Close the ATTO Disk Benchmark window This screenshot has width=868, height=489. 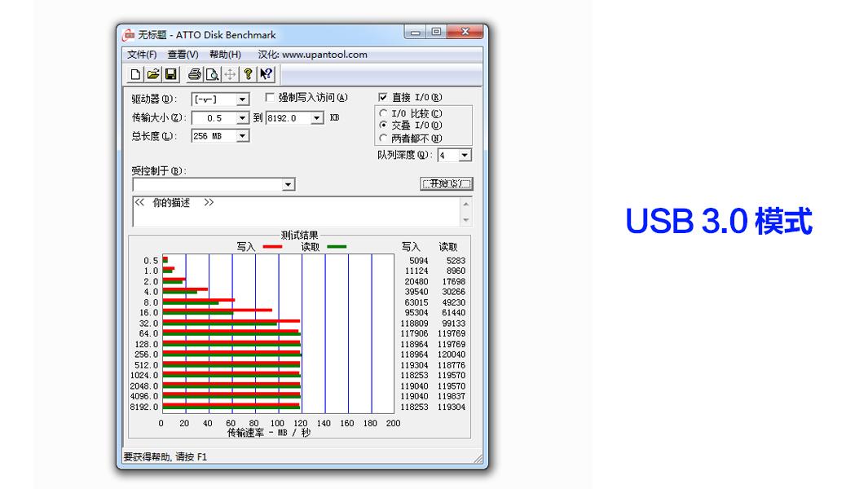pos(465,32)
